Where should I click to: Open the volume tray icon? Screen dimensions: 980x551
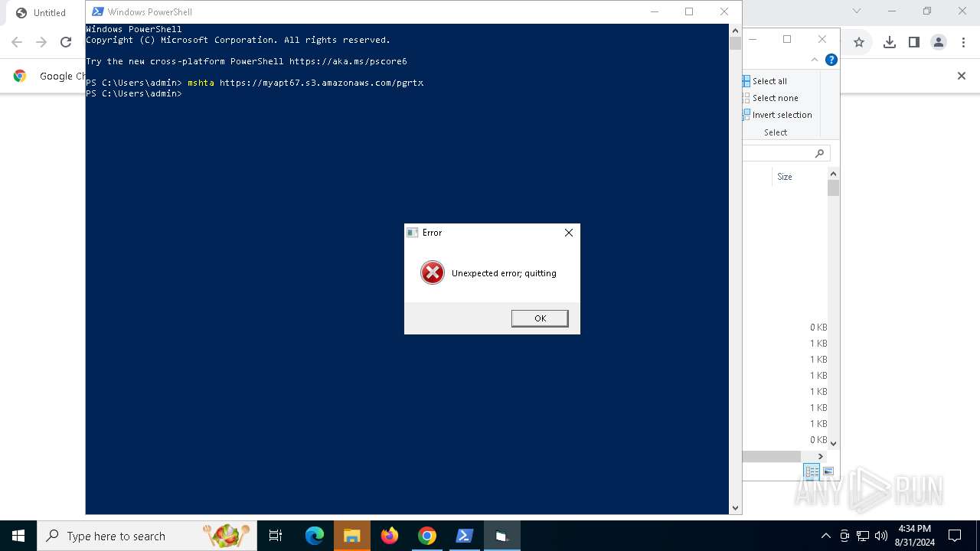[x=881, y=536]
